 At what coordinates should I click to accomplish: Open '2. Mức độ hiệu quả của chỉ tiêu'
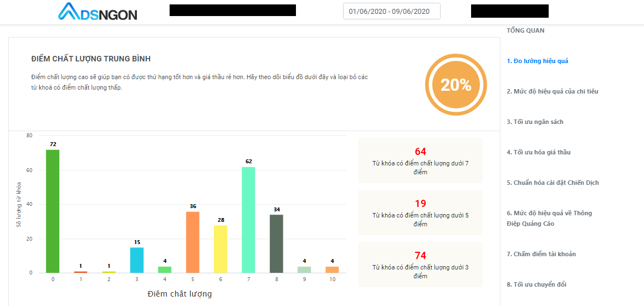point(553,91)
